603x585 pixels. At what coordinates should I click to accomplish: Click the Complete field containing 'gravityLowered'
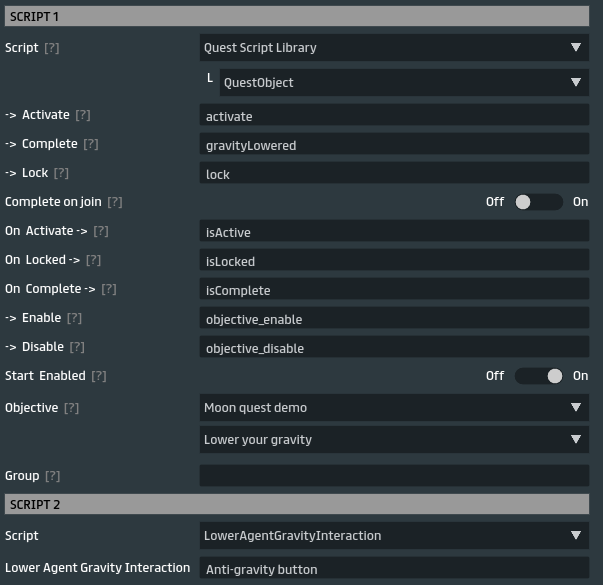[x=394, y=144]
